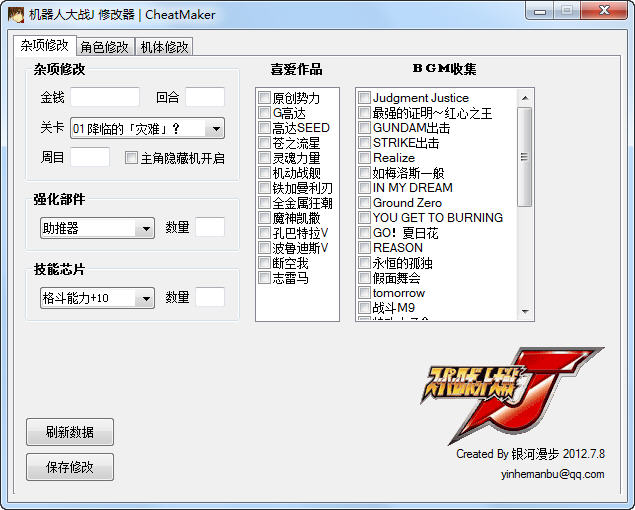This screenshot has height=510, width=635.
Task: Click the 周目 input field
Action: (x=90, y=157)
